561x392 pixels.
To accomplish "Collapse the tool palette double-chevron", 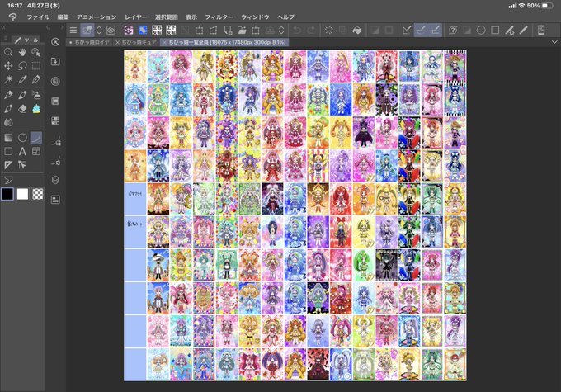I will [x=3, y=27].
